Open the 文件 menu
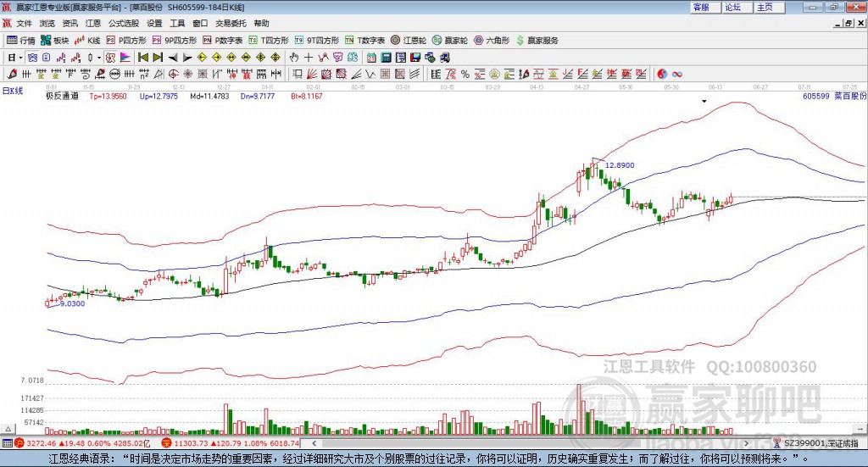The height and width of the screenshot is (467, 868). coord(24,23)
